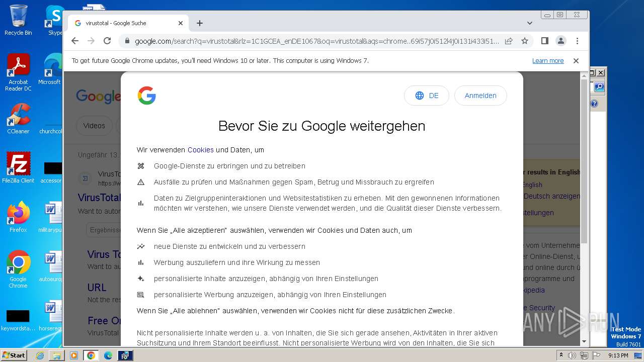Follow the Learn more link

(548, 61)
